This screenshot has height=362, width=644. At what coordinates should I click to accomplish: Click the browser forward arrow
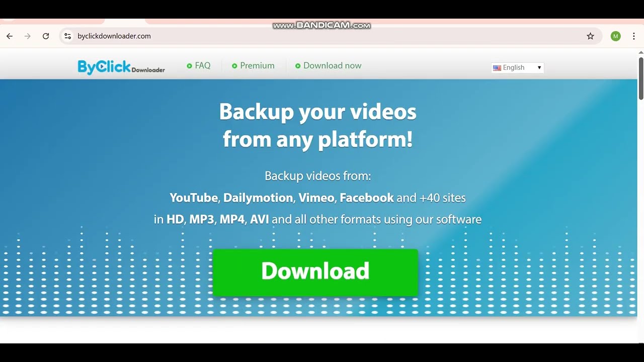coord(28,36)
